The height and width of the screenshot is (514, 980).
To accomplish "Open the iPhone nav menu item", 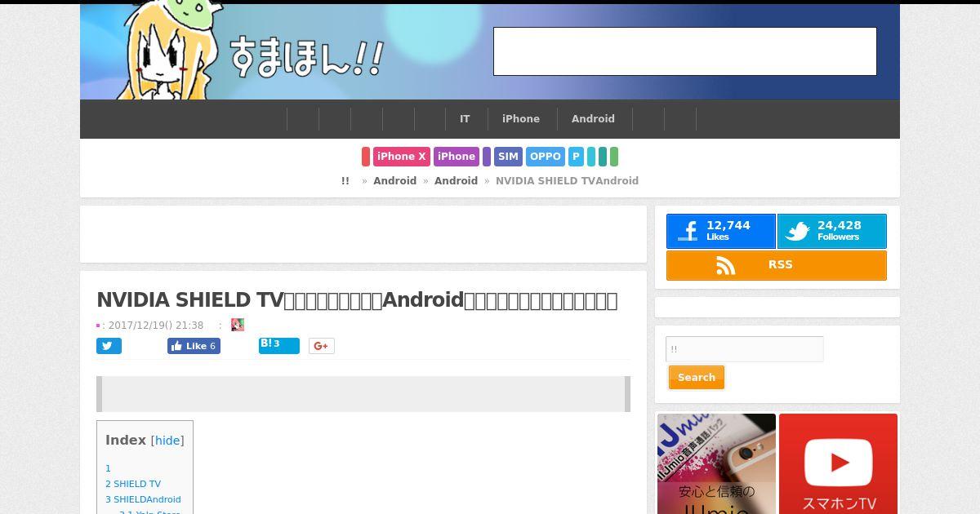I will pos(521,119).
